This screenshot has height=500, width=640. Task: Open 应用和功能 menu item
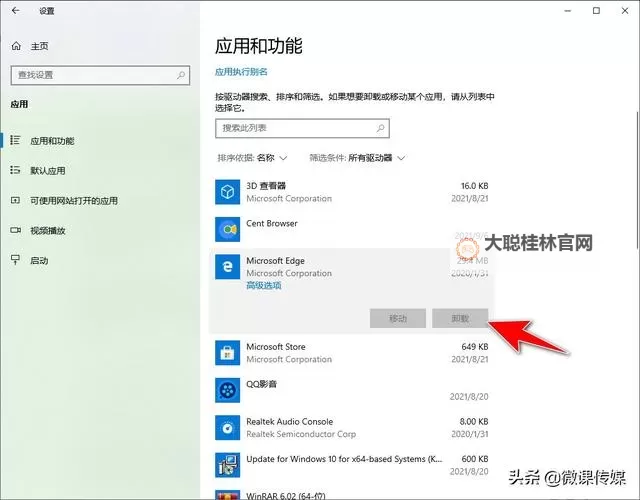(52, 141)
